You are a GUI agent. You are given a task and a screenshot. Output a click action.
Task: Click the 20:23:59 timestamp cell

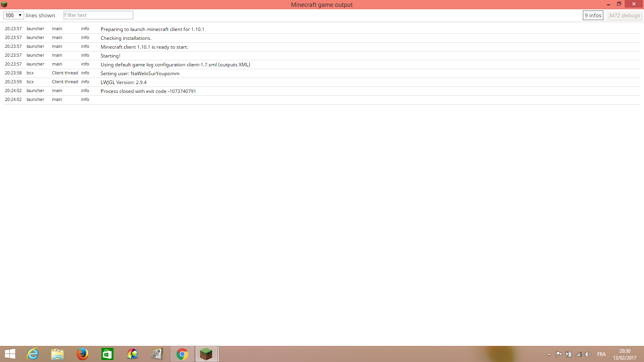click(x=13, y=82)
